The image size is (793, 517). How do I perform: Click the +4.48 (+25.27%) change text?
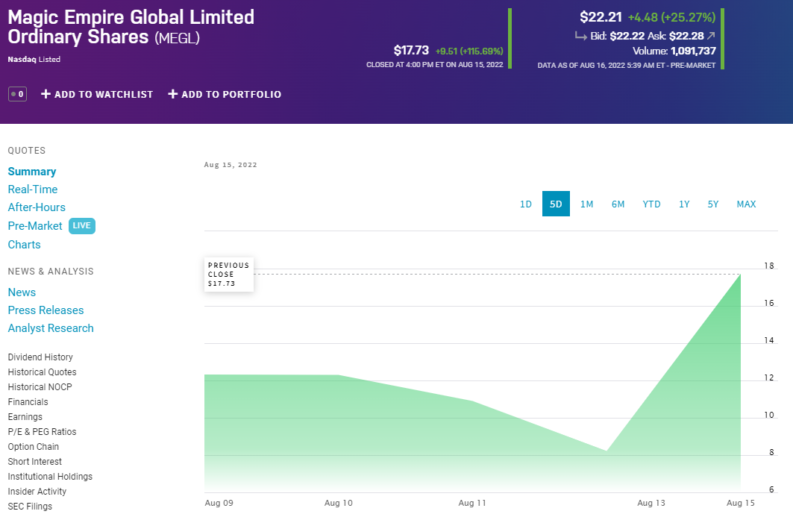coord(672,18)
